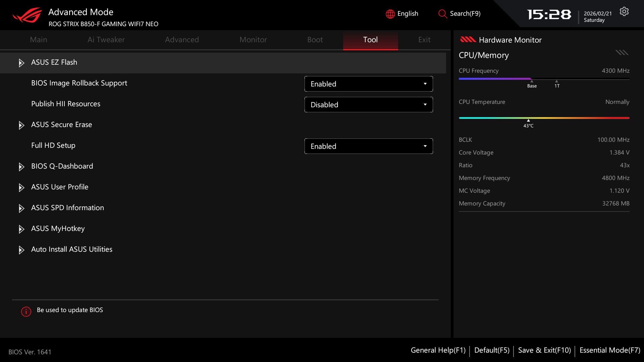
Task: Click the 'Be used to update BIOS' hint
Action: tap(70, 310)
